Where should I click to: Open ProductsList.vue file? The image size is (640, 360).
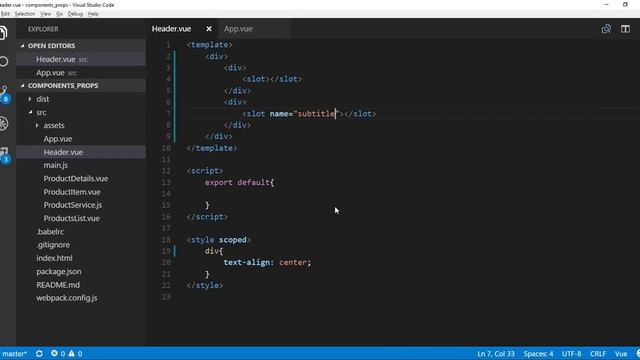pyautogui.click(x=81, y=218)
